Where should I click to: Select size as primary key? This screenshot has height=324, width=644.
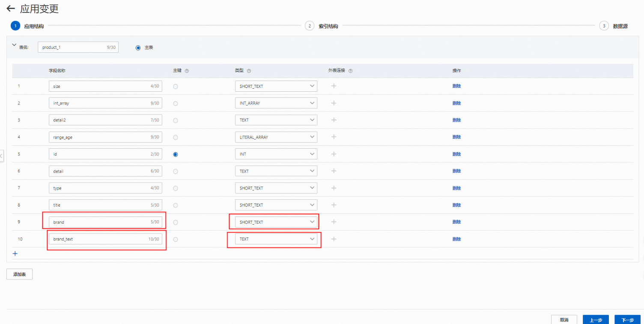click(x=176, y=87)
